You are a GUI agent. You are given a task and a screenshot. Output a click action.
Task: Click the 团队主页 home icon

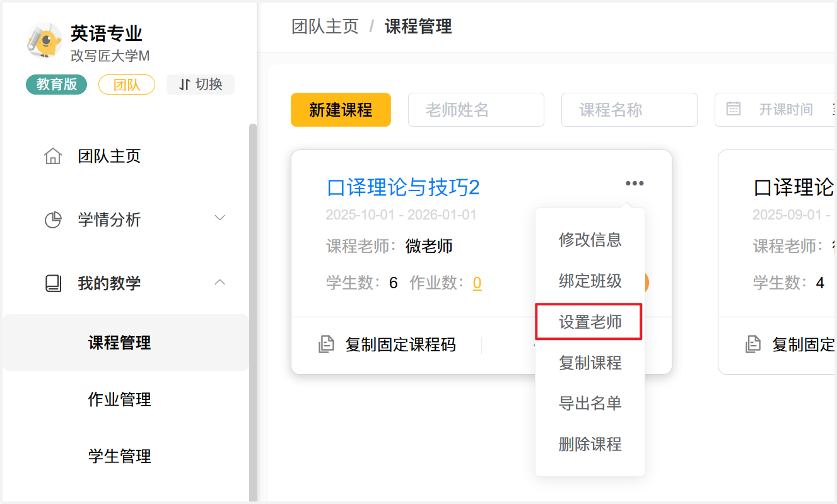[53, 156]
